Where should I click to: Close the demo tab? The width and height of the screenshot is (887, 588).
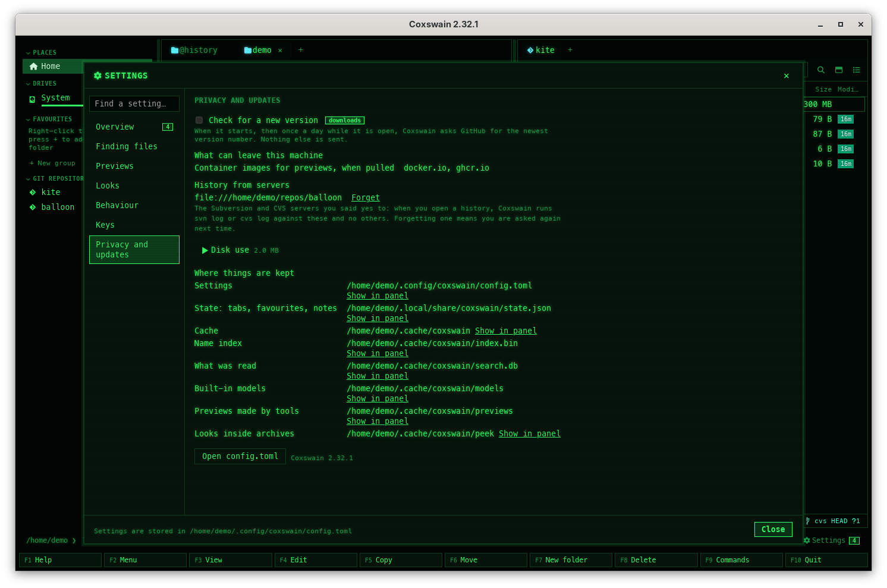(281, 51)
